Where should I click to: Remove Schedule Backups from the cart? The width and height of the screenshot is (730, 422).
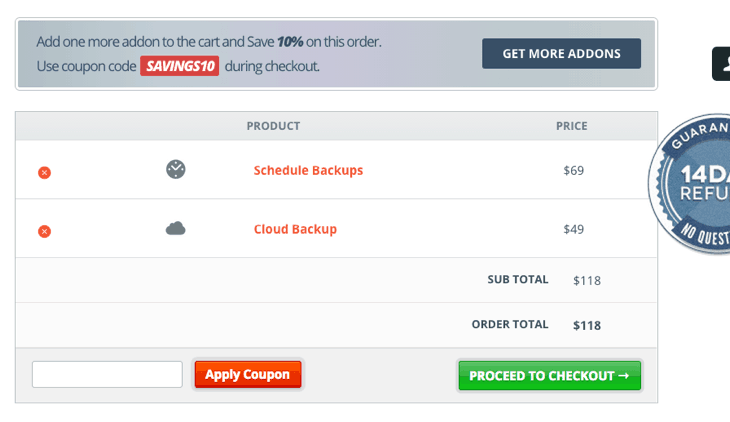[44, 172]
